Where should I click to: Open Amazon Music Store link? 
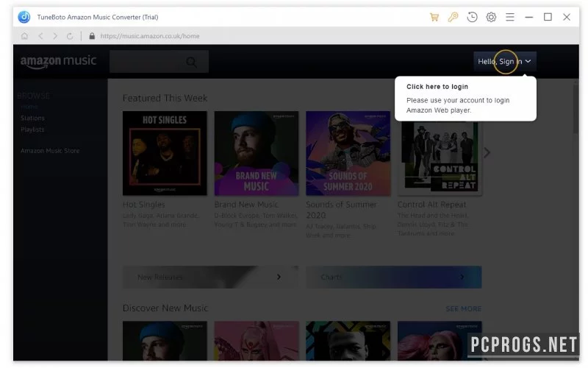tap(50, 151)
